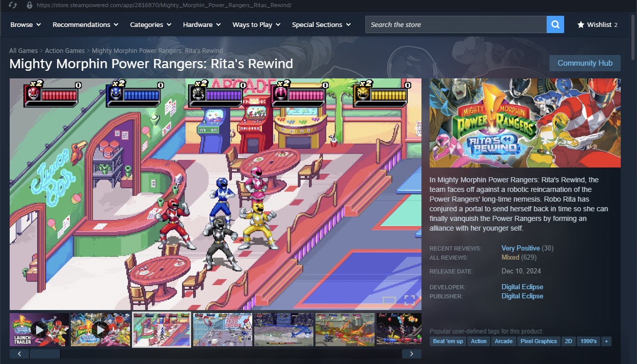
Task: Select the Juice Bar screenshot thumbnail
Action: pos(162,330)
